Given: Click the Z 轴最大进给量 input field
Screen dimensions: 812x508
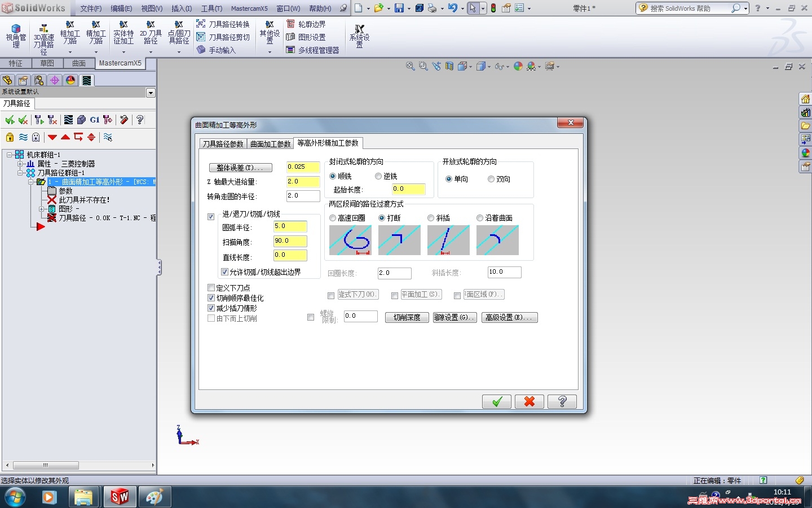Looking at the screenshot, I should (303, 182).
